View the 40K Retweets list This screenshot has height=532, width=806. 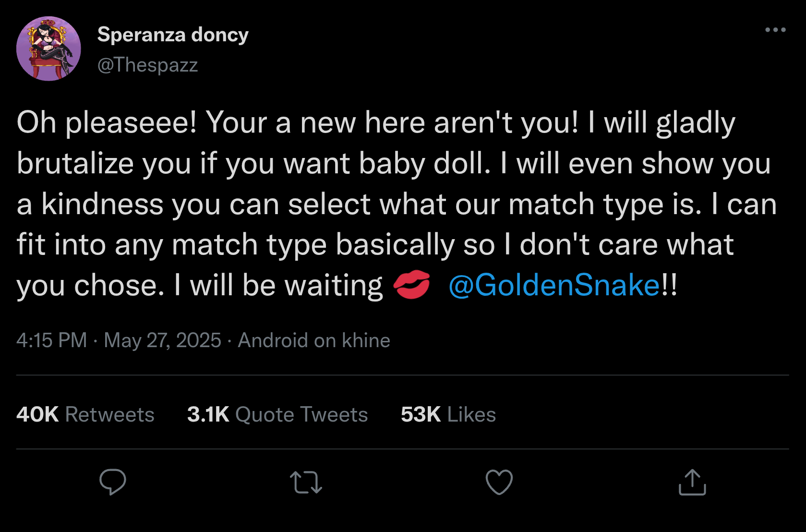point(85,414)
